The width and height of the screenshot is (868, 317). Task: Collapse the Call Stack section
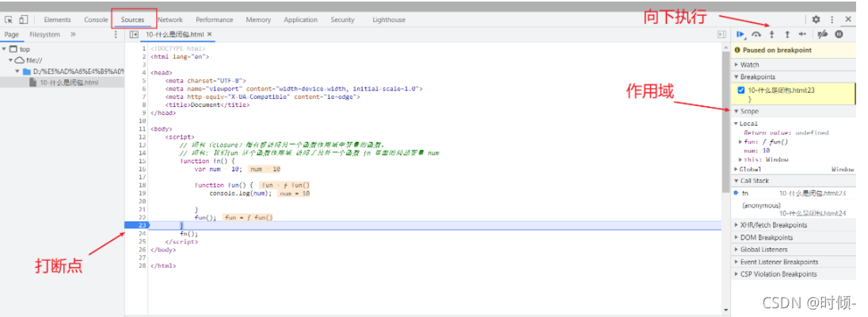click(737, 181)
